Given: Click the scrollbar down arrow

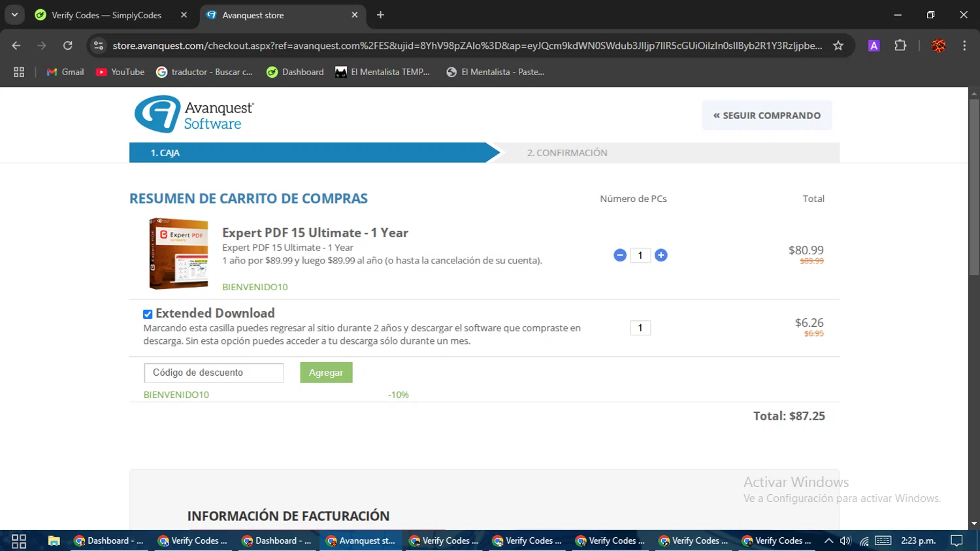Looking at the screenshot, I should point(974,524).
